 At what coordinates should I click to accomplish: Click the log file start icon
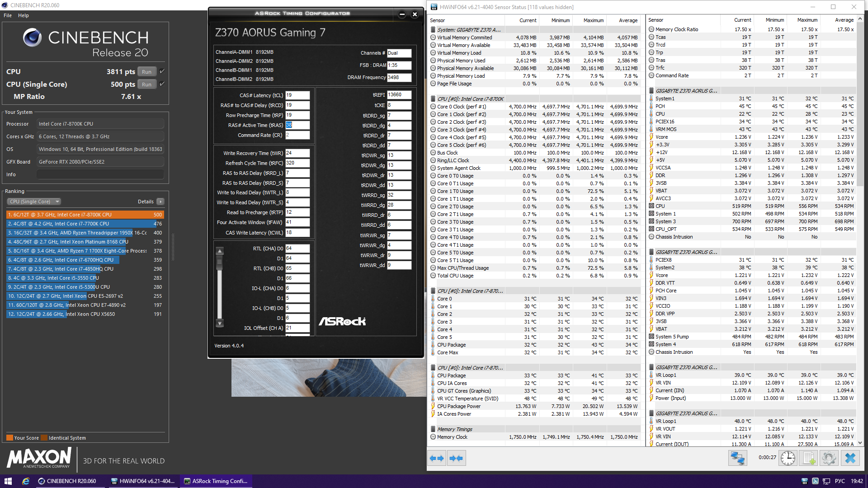click(x=809, y=458)
